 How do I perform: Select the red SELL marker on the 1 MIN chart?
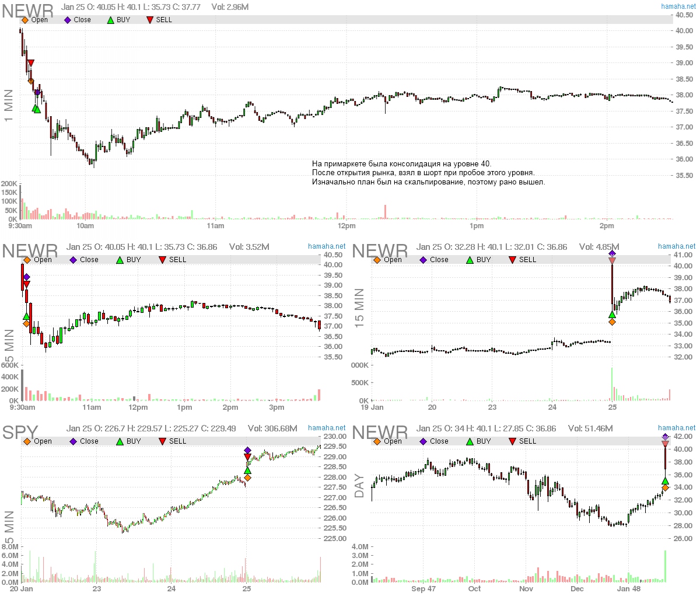pyautogui.click(x=31, y=63)
